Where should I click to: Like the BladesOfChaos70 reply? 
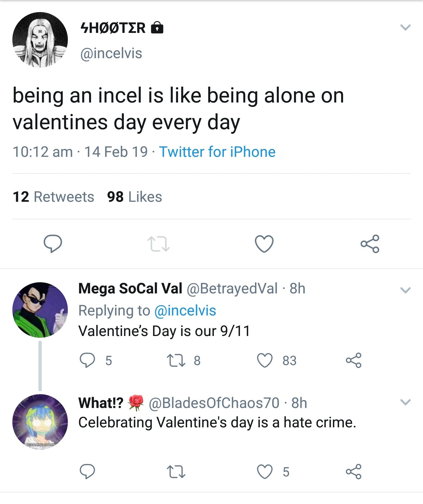coord(265,472)
